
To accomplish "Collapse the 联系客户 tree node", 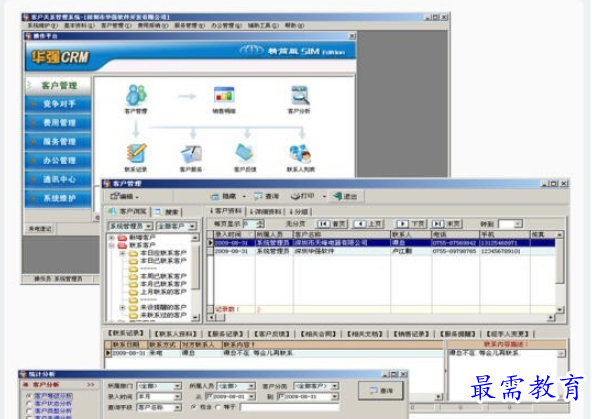I will [112, 245].
